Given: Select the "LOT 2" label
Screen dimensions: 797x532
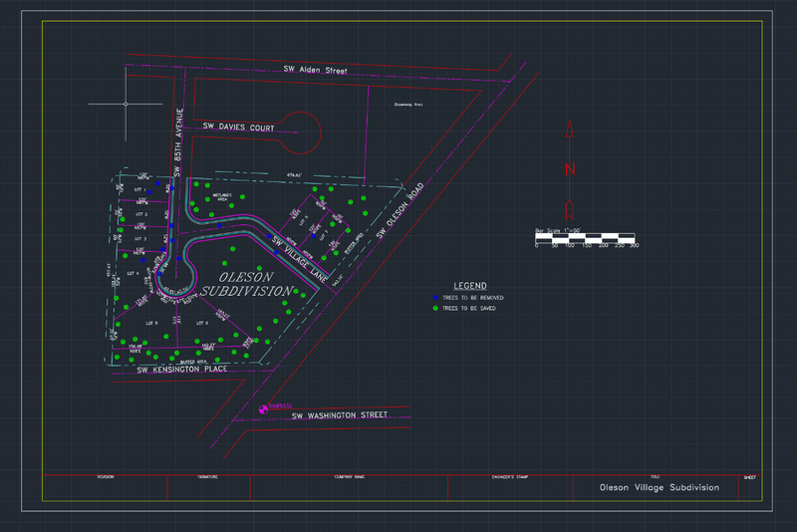Looking at the screenshot, I should tap(141, 214).
